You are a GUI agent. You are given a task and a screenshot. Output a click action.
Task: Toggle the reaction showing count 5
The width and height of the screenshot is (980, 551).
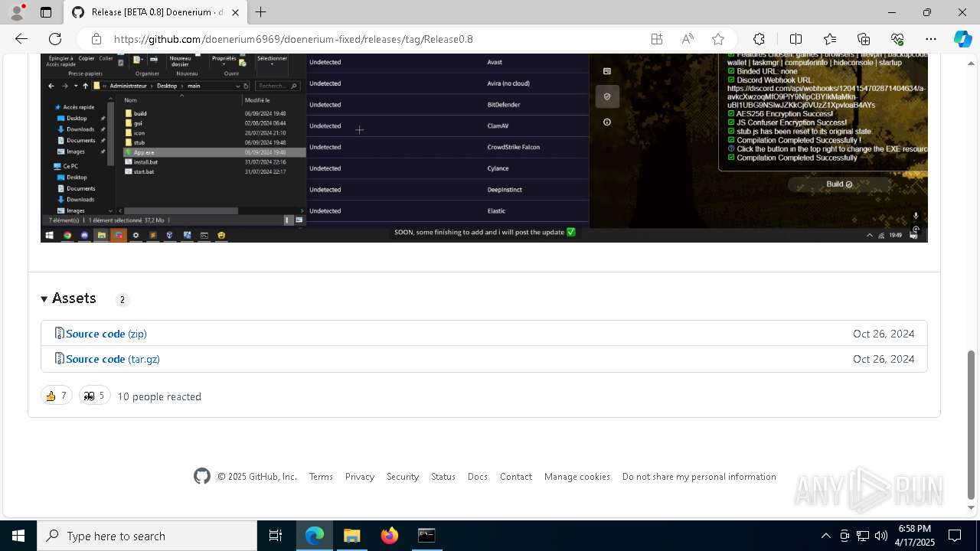pos(95,396)
